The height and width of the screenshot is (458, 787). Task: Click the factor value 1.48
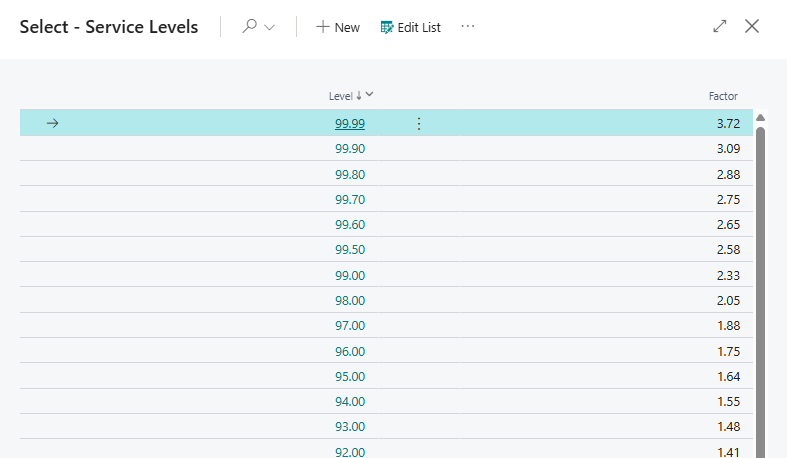[727, 427]
